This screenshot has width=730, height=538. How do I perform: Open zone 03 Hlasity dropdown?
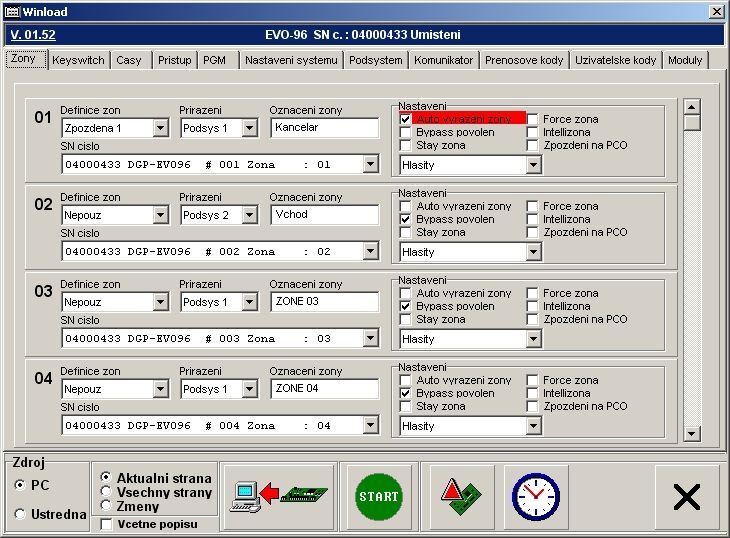point(533,339)
